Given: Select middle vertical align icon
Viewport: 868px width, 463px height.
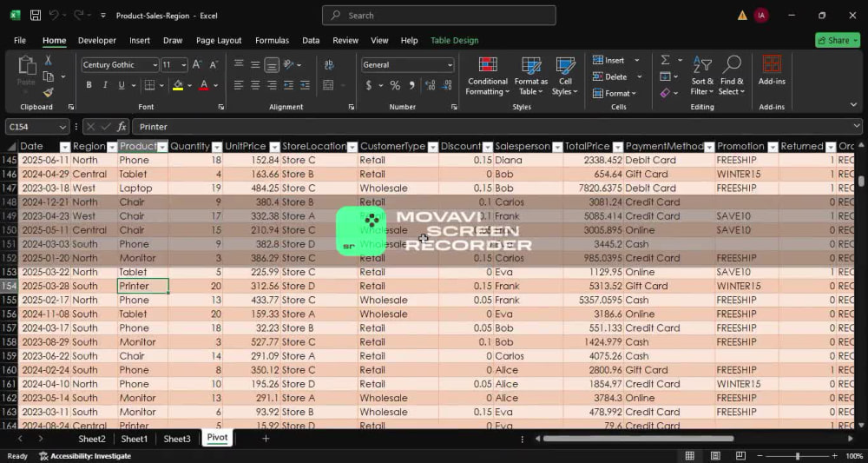Looking at the screenshot, I should tap(255, 65).
